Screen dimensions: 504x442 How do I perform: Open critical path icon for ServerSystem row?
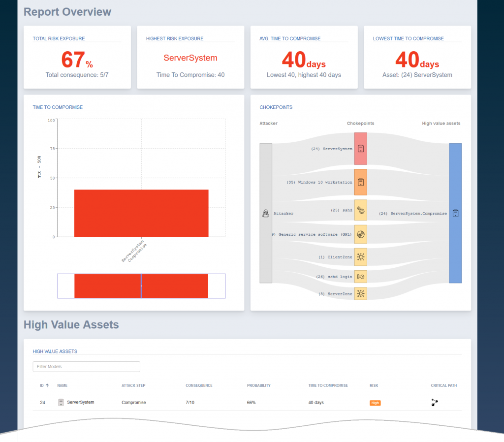tap(435, 403)
